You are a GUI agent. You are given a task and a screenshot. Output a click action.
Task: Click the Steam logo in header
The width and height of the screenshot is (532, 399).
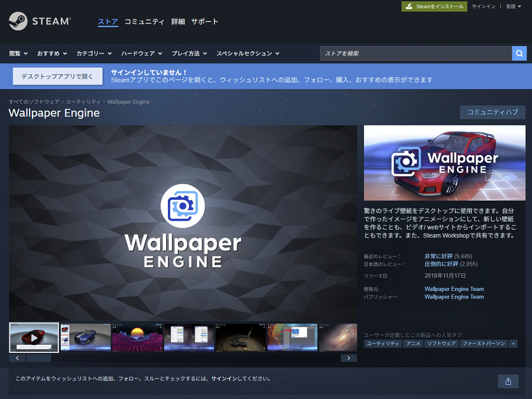40,21
